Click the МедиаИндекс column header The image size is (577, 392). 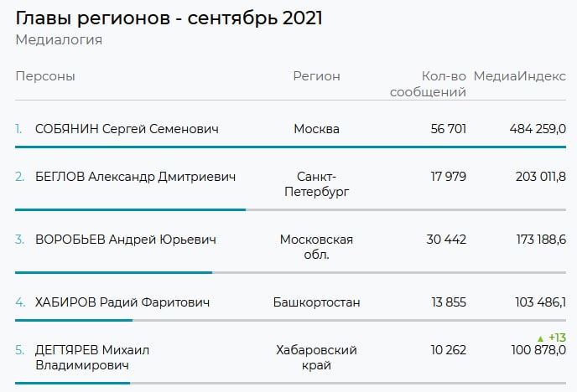520,76
